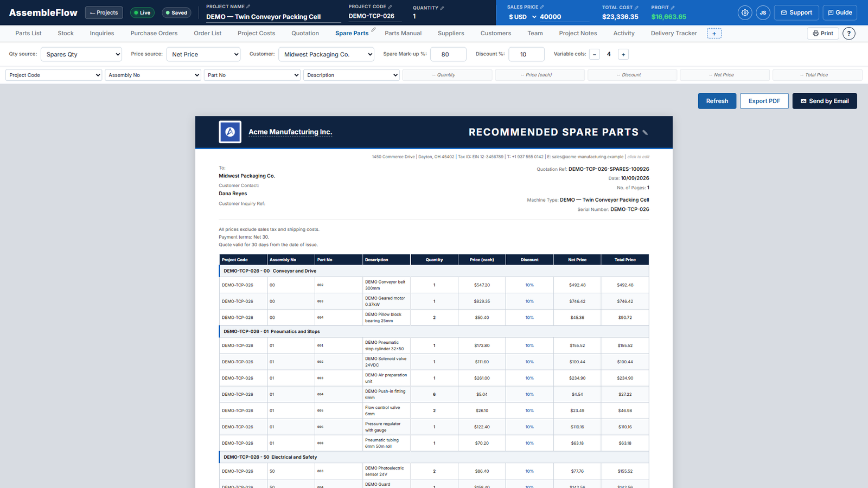This screenshot has height=488, width=868.
Task: Open the settings gear icon
Action: pos(745,12)
